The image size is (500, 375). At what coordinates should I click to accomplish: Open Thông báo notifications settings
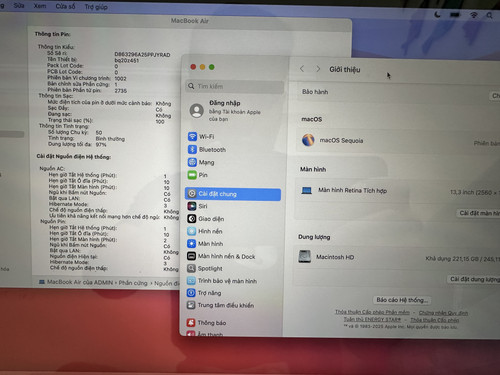207,323
